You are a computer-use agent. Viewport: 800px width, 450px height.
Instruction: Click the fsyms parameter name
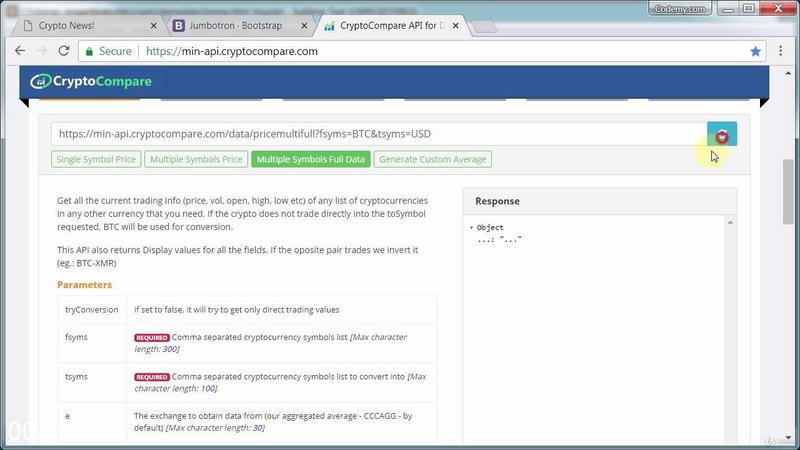pos(76,337)
